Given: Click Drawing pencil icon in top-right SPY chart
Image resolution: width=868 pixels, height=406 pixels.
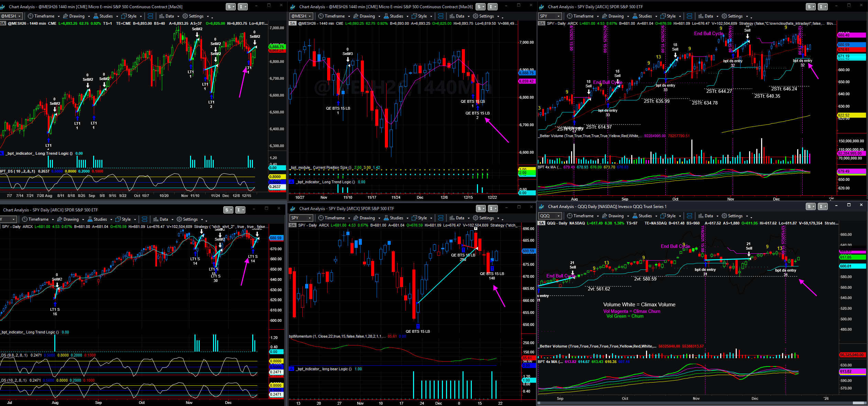Looking at the screenshot, I should click(x=605, y=16).
